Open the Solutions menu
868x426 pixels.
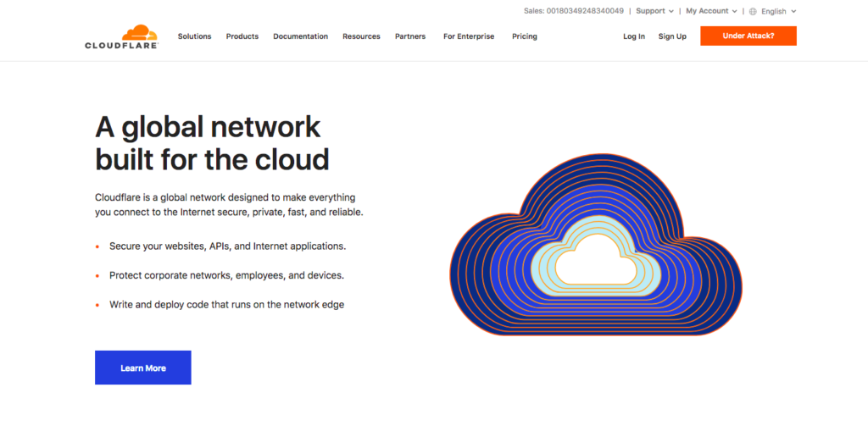click(194, 36)
